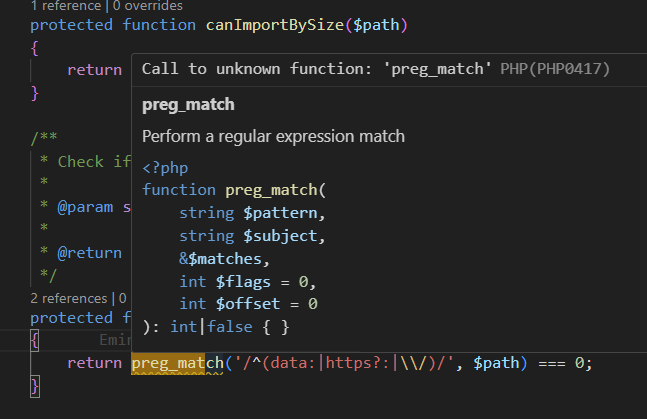Click the '<?php' tag in hover code
Screen dimensions: 647x419
165,167
